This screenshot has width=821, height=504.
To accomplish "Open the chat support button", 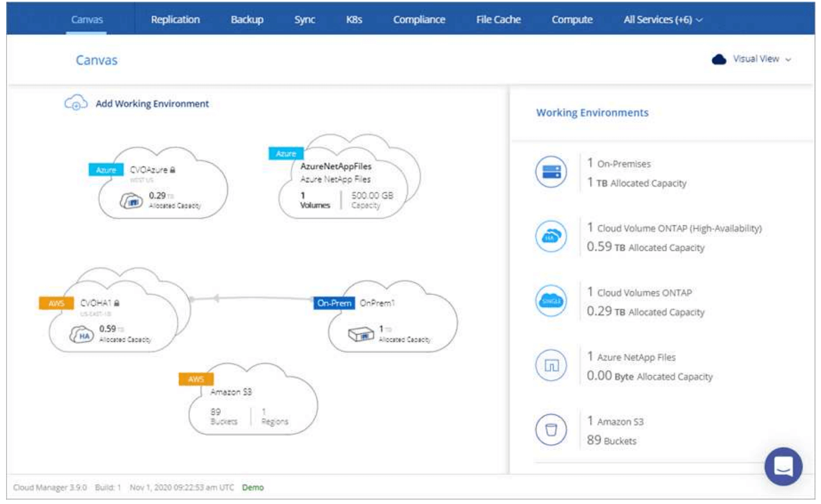I will click(x=783, y=466).
